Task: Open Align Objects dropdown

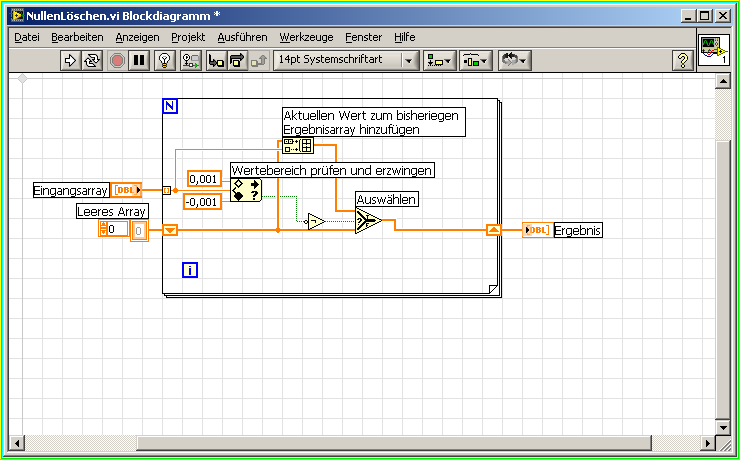Action: [439, 60]
